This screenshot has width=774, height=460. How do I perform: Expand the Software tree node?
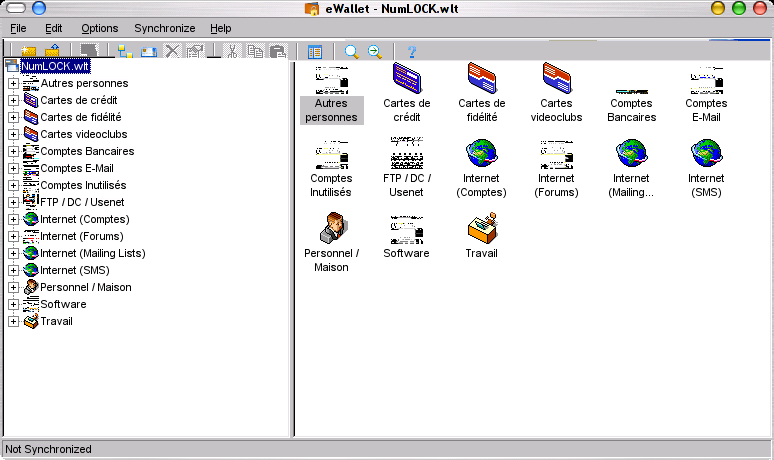14,304
